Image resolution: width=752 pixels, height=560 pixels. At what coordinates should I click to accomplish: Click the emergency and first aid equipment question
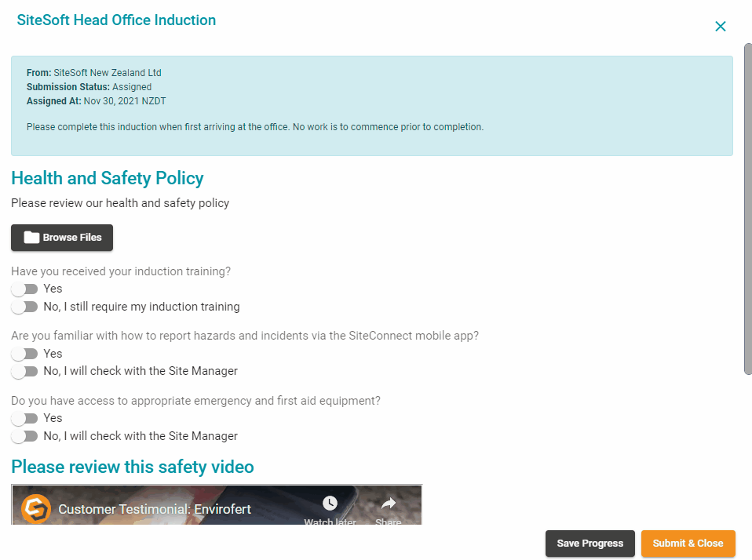195,401
